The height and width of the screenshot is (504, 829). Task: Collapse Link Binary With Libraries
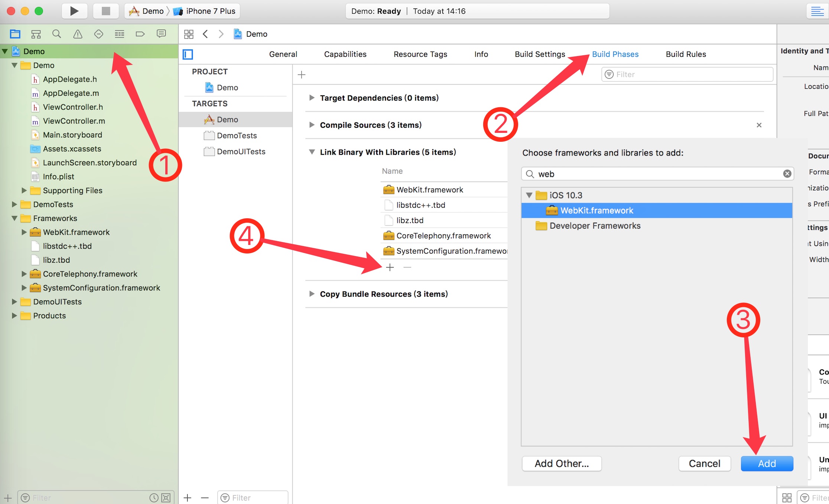click(x=312, y=152)
